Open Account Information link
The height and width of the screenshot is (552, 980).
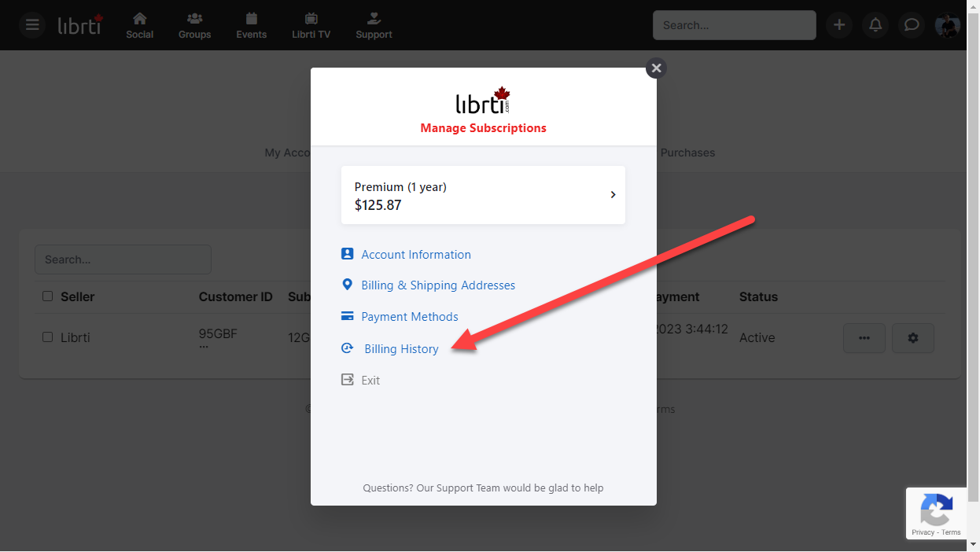[x=416, y=255]
